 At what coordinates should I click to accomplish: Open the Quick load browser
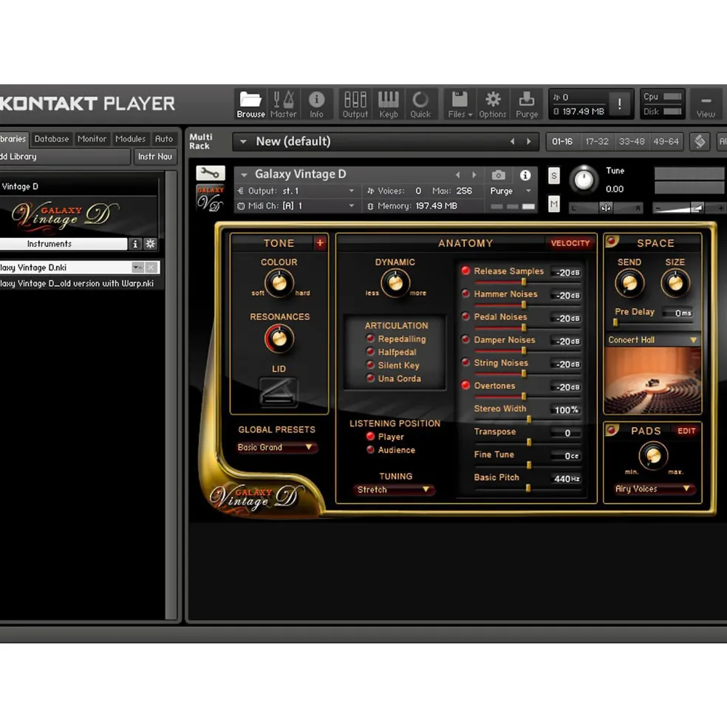point(420,104)
